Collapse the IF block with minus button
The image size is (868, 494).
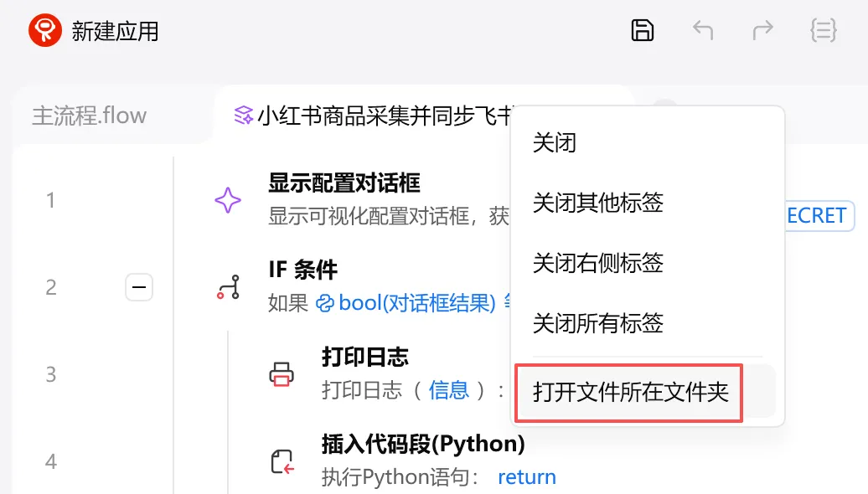139,287
